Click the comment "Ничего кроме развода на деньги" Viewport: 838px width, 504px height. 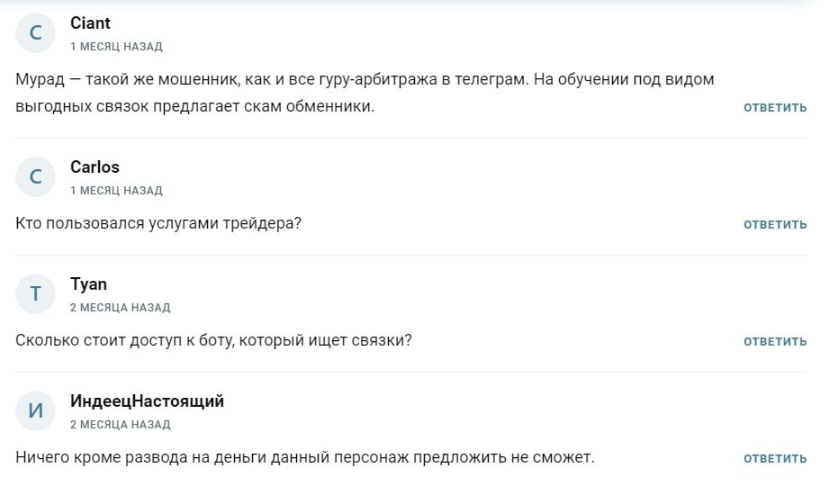click(x=305, y=457)
